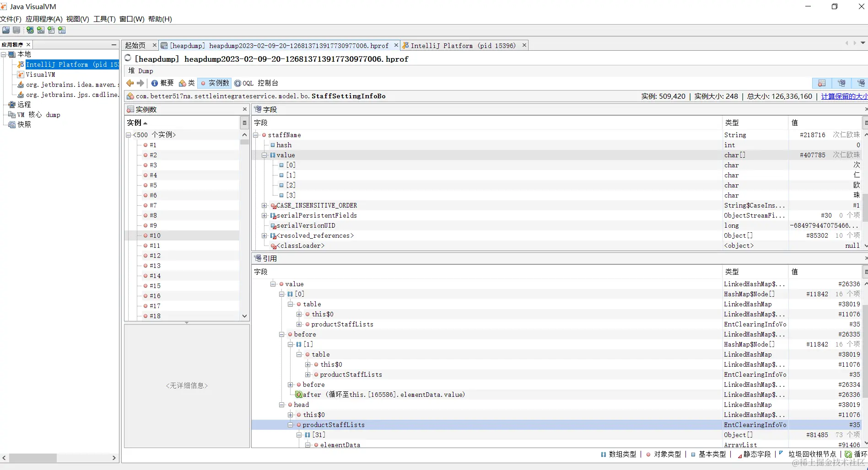Image resolution: width=868 pixels, height=470 pixels.
Task: Expand the head reference node's this$0 row
Action: (x=290, y=415)
